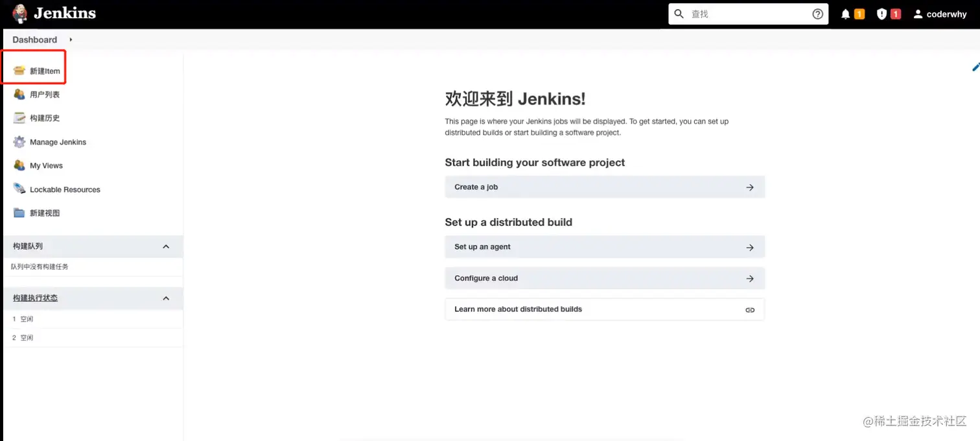Open the 新建Item link

tap(45, 71)
